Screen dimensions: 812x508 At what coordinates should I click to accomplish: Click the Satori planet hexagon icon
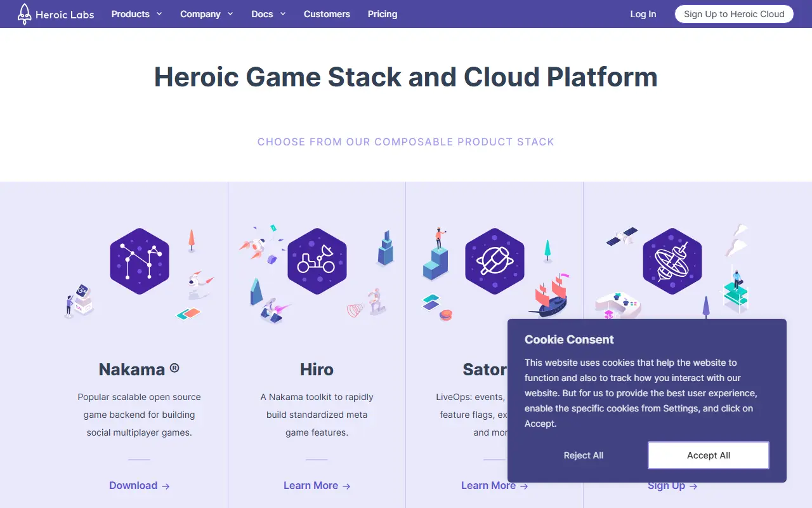(x=495, y=261)
